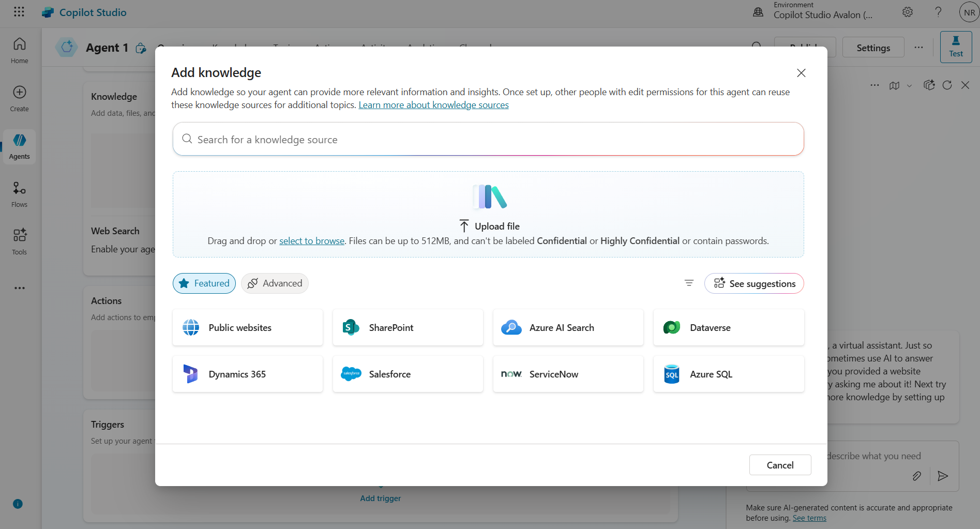Open the filter dropdown in Add knowledge

[x=688, y=283]
